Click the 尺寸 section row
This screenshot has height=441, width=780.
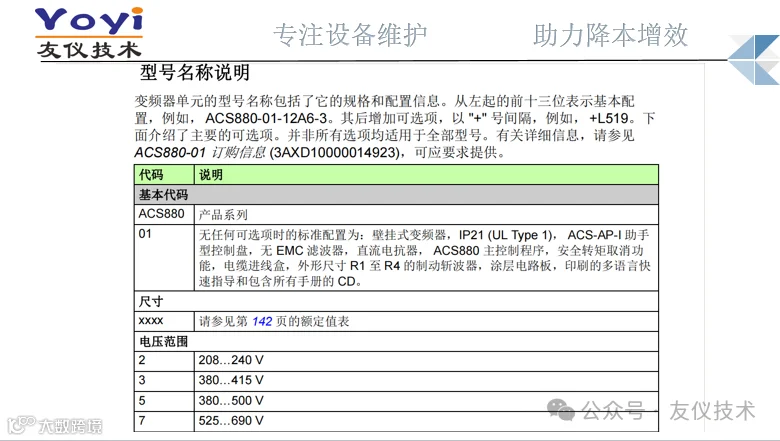(x=396, y=301)
